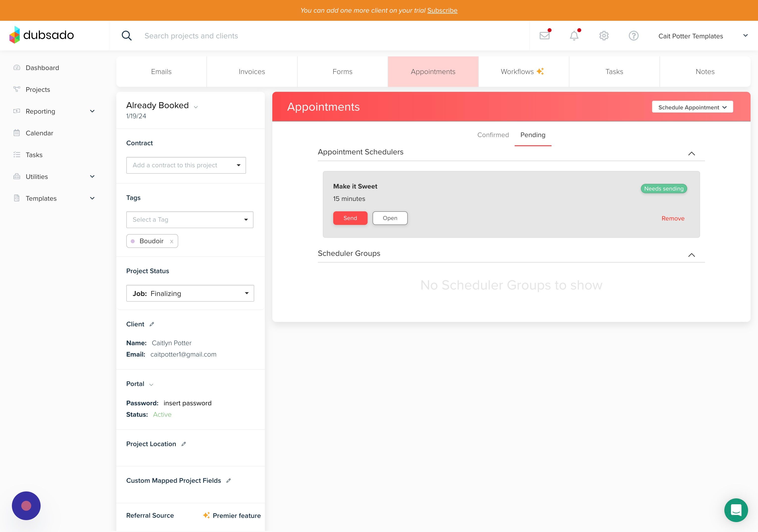Switch to the Confirmed tab
Screen dimensions: 758x532
[x=493, y=135]
